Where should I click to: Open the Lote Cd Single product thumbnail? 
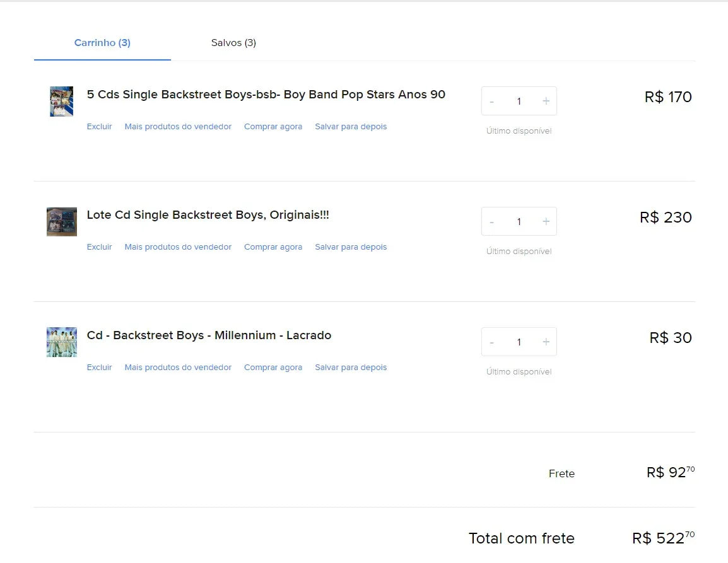tap(61, 222)
